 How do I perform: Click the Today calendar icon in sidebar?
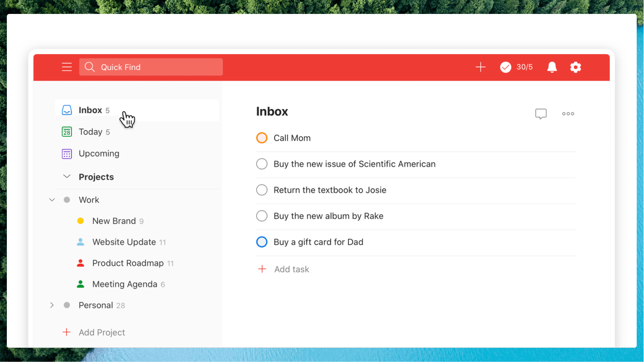click(x=67, y=132)
